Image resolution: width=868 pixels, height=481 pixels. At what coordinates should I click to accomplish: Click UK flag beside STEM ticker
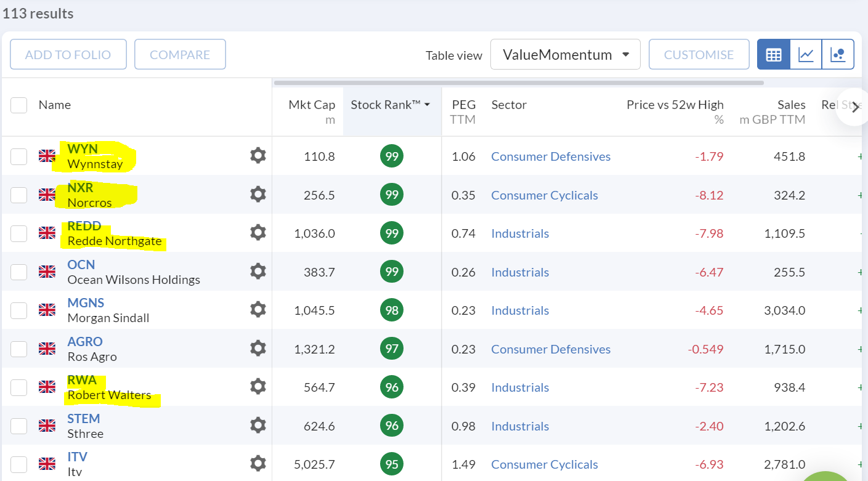[x=47, y=426]
